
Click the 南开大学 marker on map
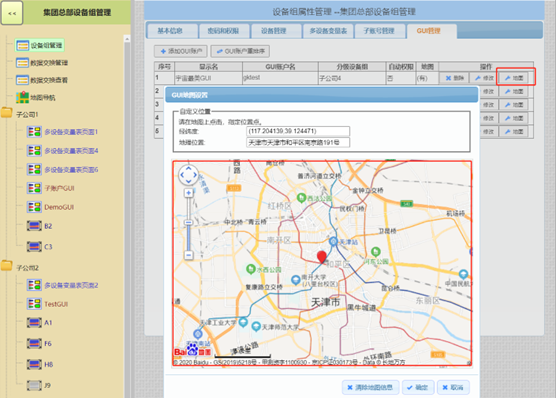(x=296, y=280)
